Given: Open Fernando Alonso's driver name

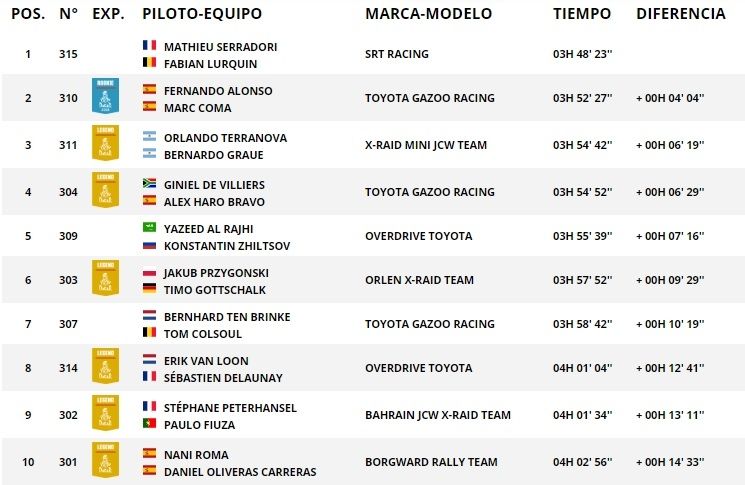Looking at the screenshot, I should pos(218,91).
